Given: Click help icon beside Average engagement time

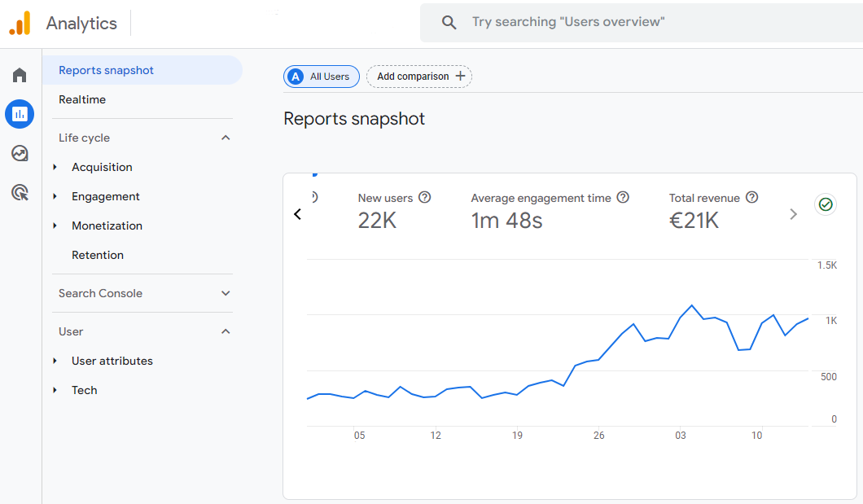Looking at the screenshot, I should 623,198.
